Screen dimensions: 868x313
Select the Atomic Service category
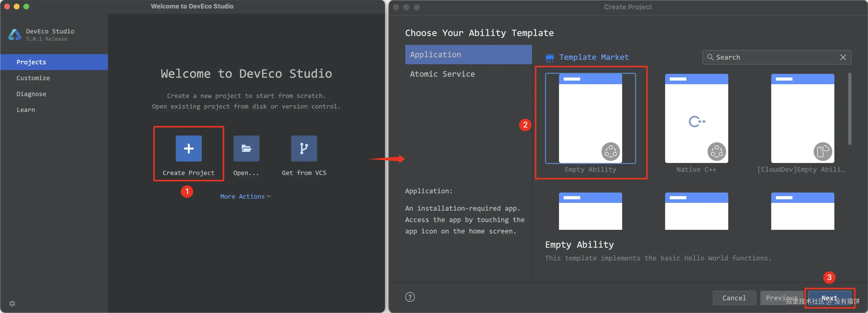point(442,74)
